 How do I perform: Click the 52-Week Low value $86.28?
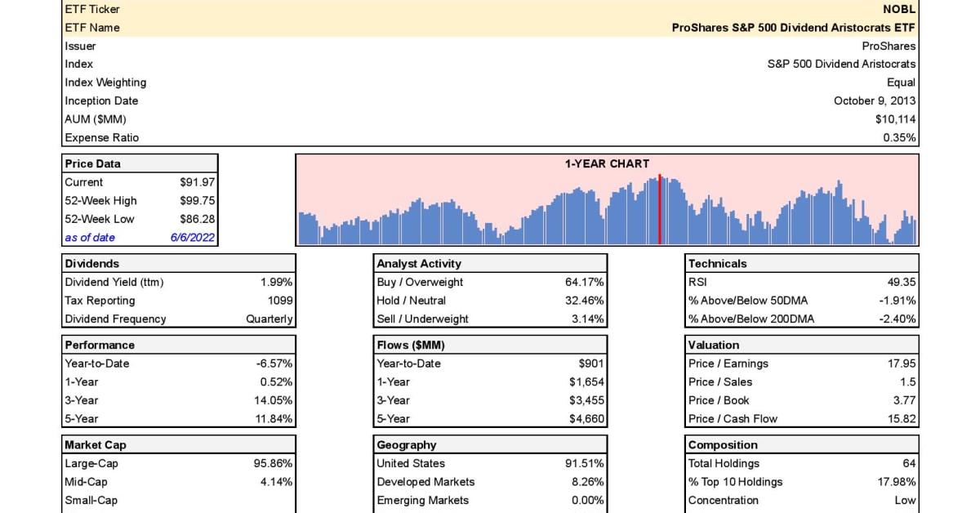198,219
